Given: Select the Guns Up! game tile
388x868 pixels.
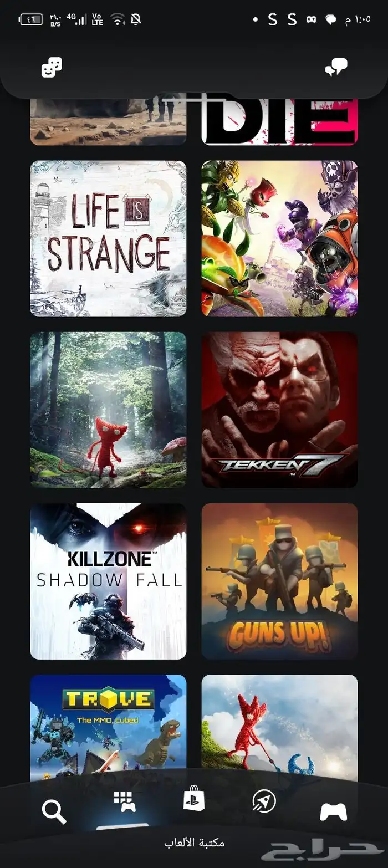Looking at the screenshot, I should [x=280, y=581].
